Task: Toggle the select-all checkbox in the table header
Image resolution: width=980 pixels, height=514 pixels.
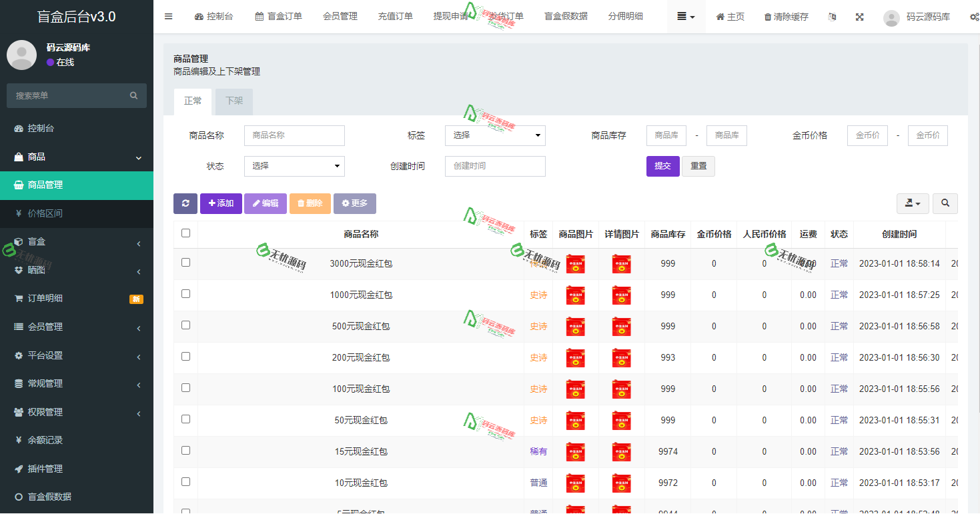Action: click(x=185, y=233)
